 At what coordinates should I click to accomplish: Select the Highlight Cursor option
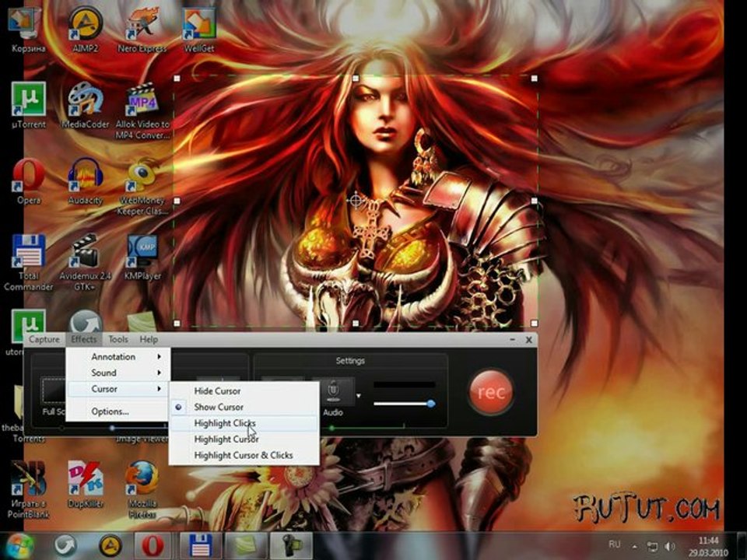click(244, 439)
